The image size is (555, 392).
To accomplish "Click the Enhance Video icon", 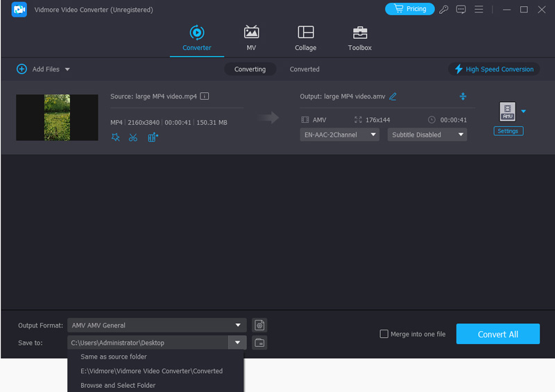I will [153, 137].
